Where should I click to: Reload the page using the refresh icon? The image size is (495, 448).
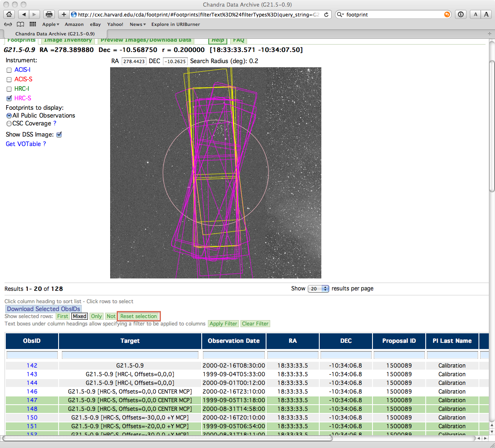(x=326, y=14)
